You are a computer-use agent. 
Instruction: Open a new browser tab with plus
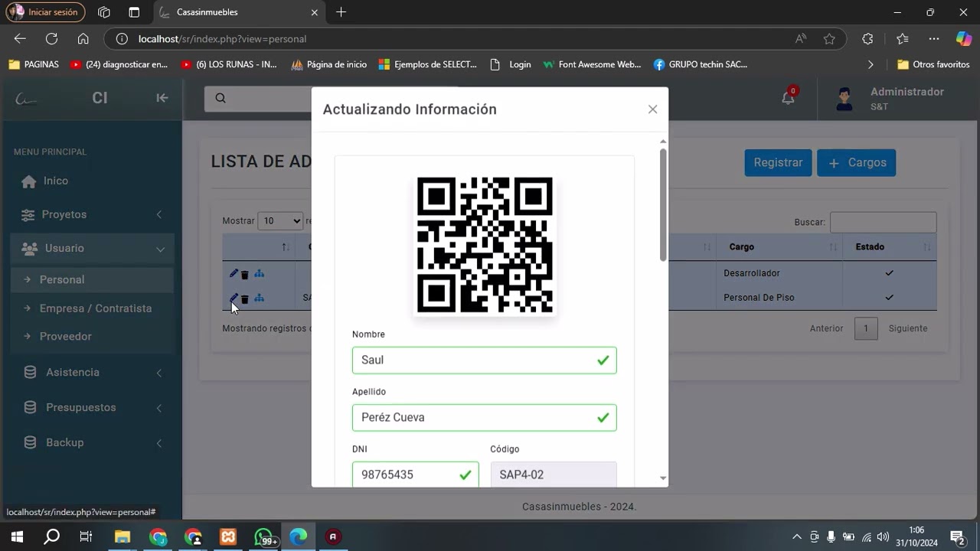pyautogui.click(x=341, y=12)
